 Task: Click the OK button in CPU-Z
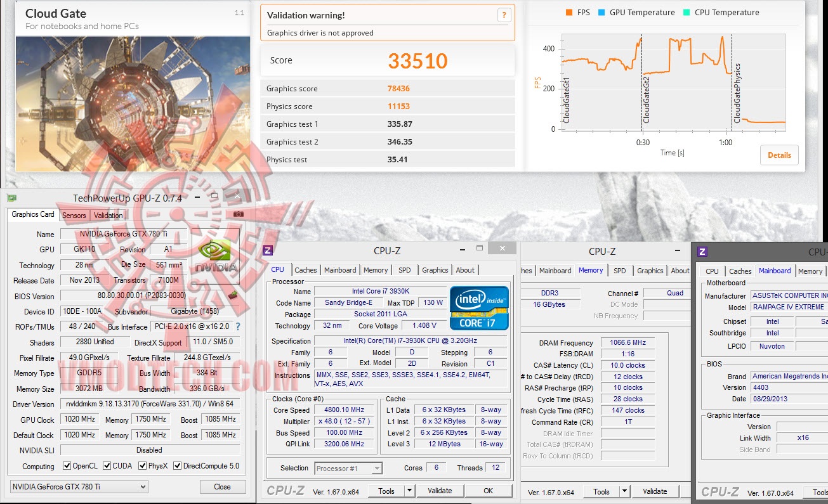click(x=488, y=491)
